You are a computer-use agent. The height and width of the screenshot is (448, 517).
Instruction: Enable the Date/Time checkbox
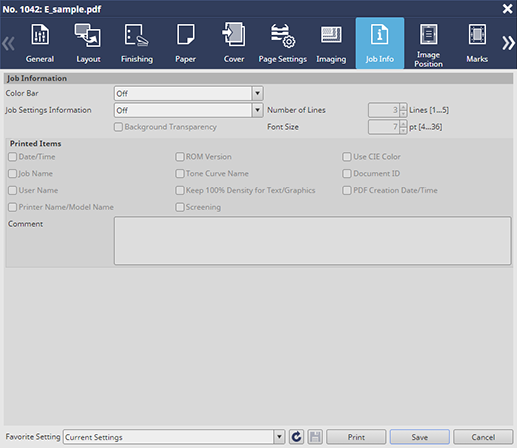[13, 157]
